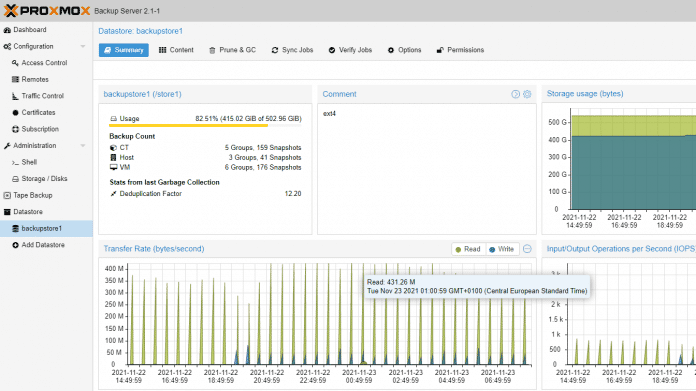The image size is (696, 391).
Task: Collapse the Configuration section arrow
Action: pos(83,46)
